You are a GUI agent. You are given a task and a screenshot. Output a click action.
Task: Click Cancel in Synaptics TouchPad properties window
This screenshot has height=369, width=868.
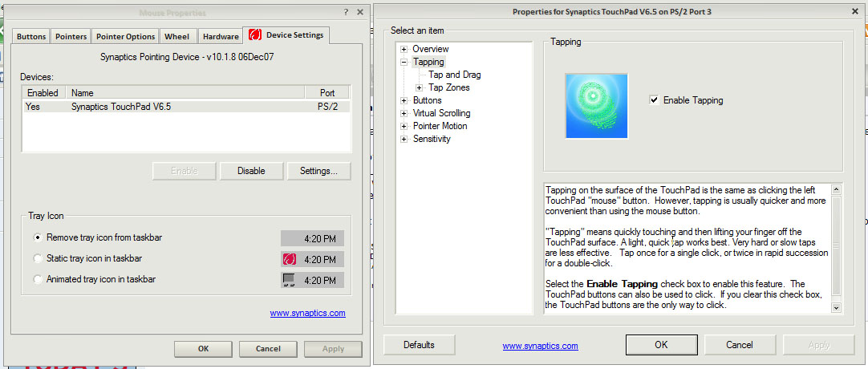[x=740, y=345]
